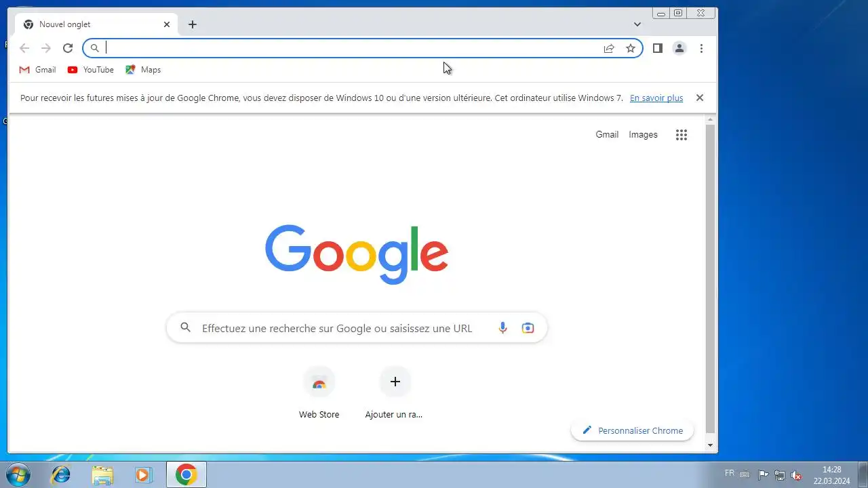This screenshot has height=488, width=868.
Task: Open Windows Explorer from the taskbar
Action: tap(102, 474)
